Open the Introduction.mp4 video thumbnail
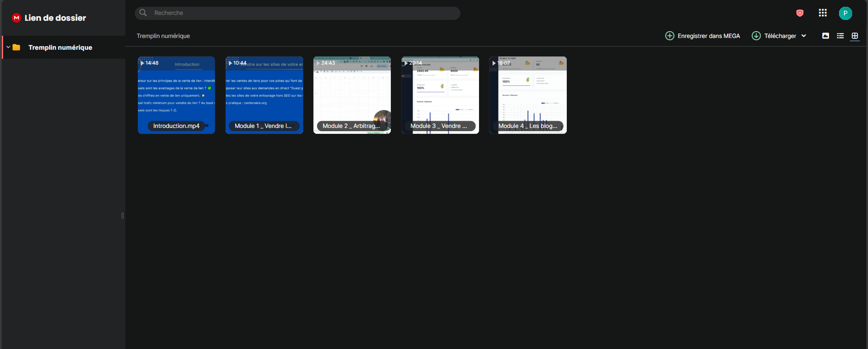The image size is (868, 349). (x=176, y=95)
